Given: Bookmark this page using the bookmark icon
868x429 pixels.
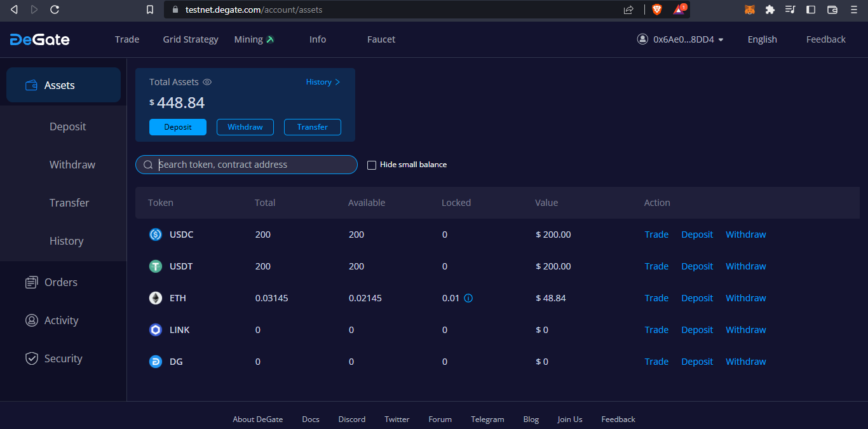Looking at the screenshot, I should pos(150,10).
